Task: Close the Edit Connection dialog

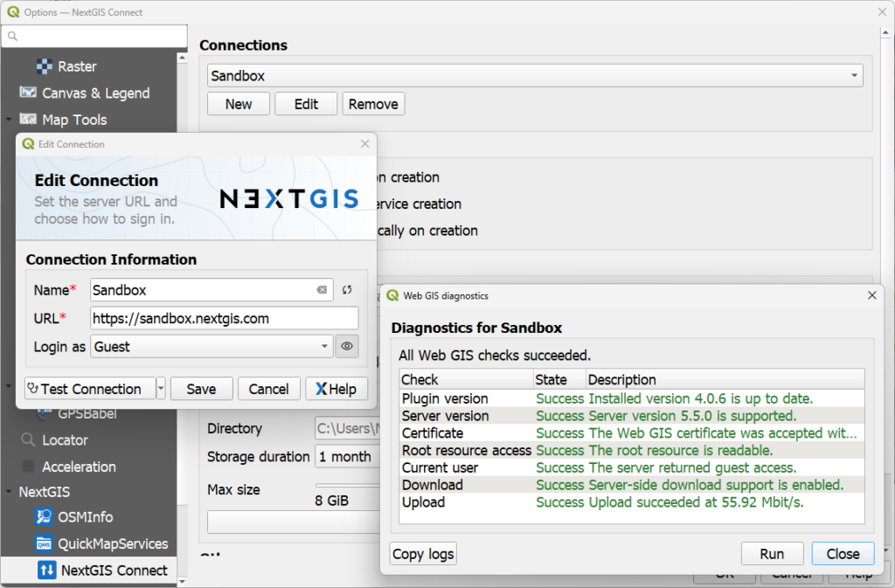Action: click(365, 143)
